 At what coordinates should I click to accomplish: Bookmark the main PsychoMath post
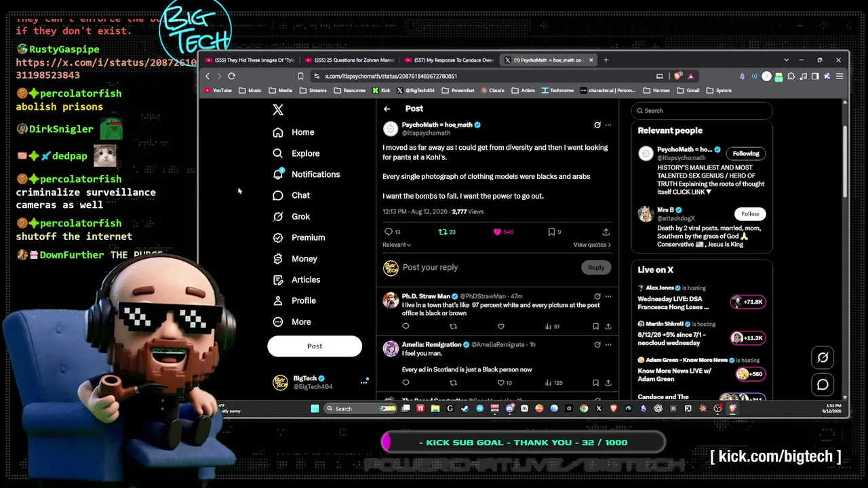click(551, 232)
